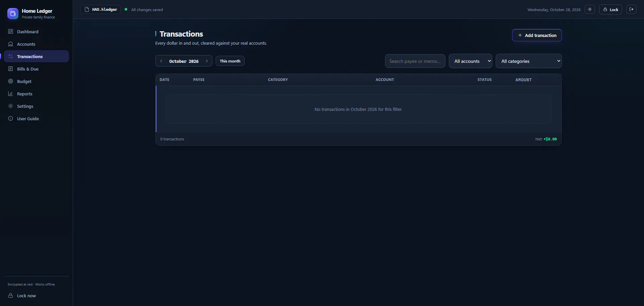Click the STATUS column header
Viewport: 644px width, 306px height.
tap(485, 80)
